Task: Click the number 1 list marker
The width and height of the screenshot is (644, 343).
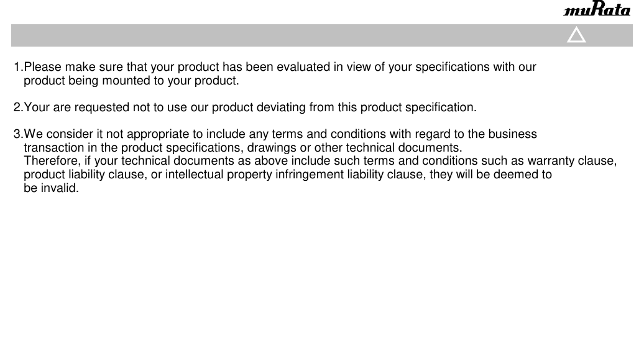Action: coord(17,67)
